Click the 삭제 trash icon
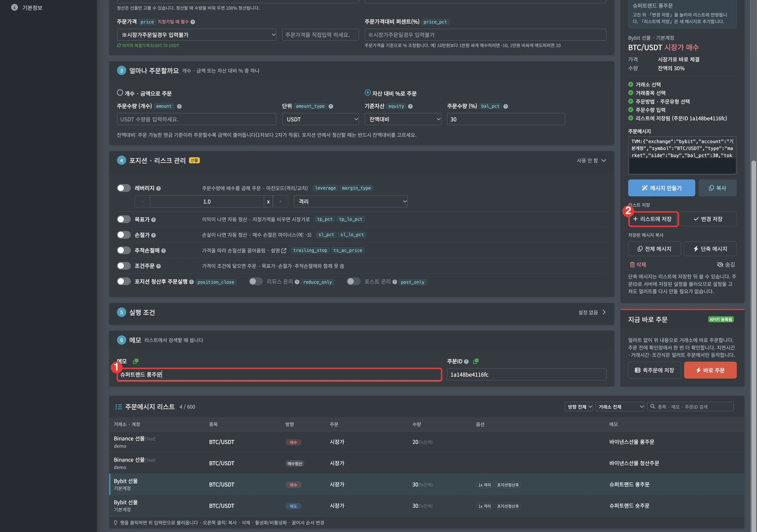The width and height of the screenshot is (757, 532). pos(632,264)
